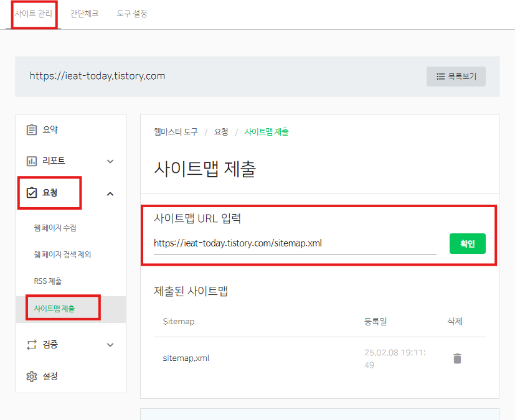Click the 요청 checklist icon
515x420 pixels.
click(x=32, y=193)
